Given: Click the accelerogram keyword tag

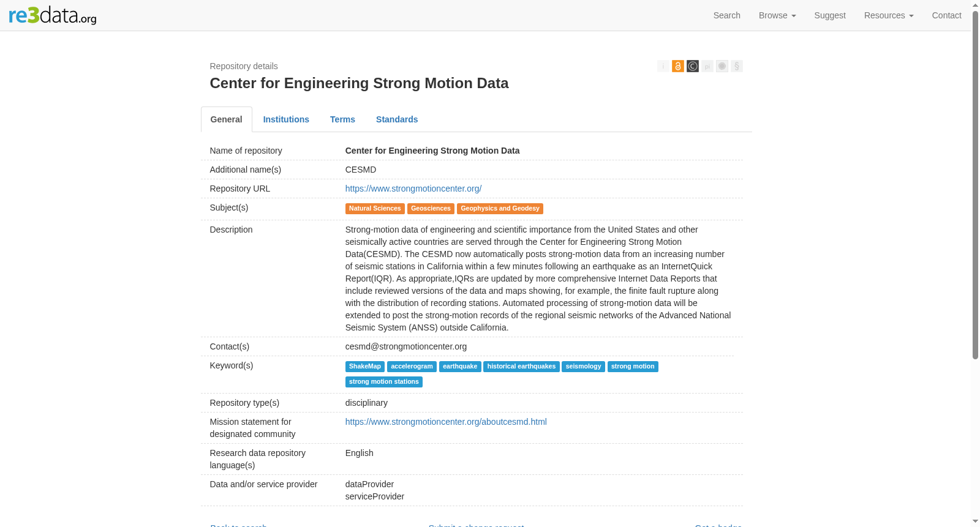Looking at the screenshot, I should 412,367.
